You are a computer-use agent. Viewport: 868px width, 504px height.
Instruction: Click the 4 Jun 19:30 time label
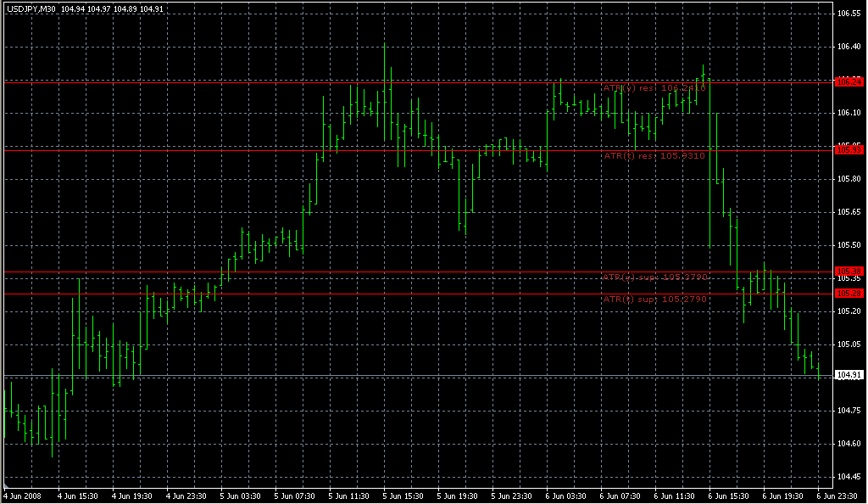131,496
